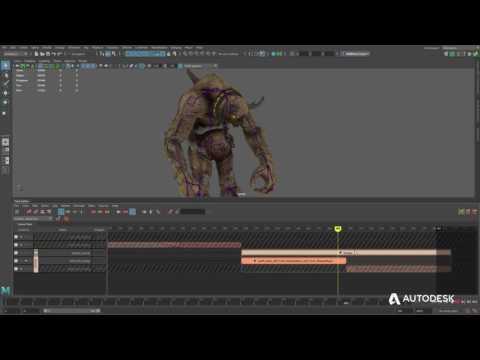Activate the Move tool in the toolbox
This screenshot has height=360, width=480.
pos(5,93)
